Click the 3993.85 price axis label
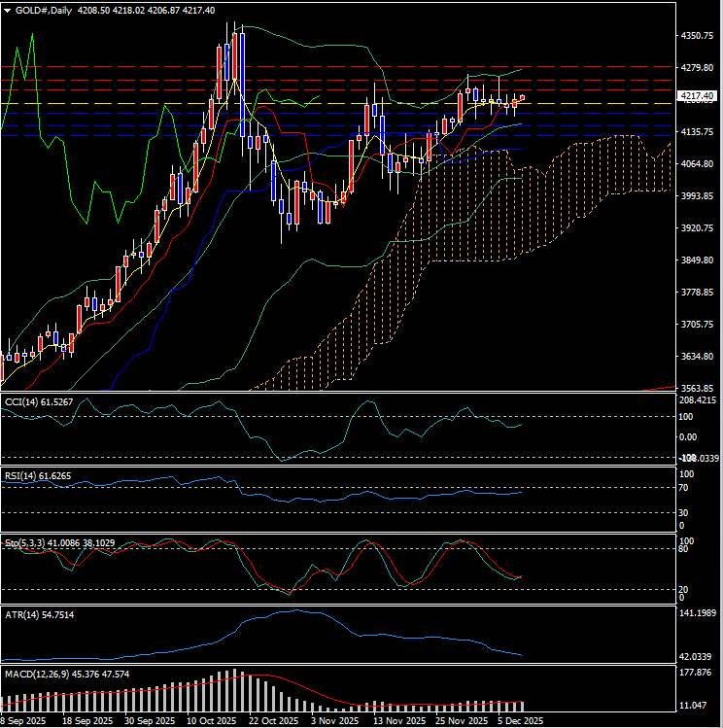 click(x=699, y=196)
